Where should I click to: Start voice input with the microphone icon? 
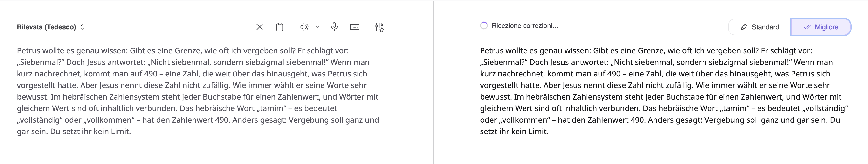click(334, 27)
